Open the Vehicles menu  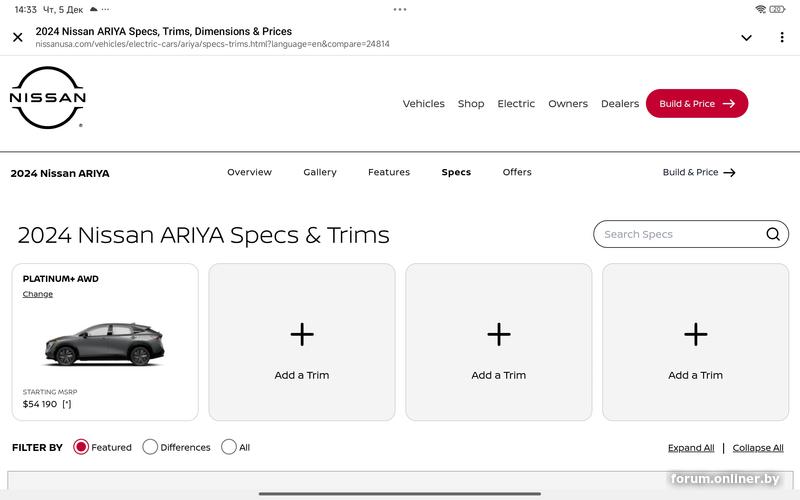coord(423,104)
